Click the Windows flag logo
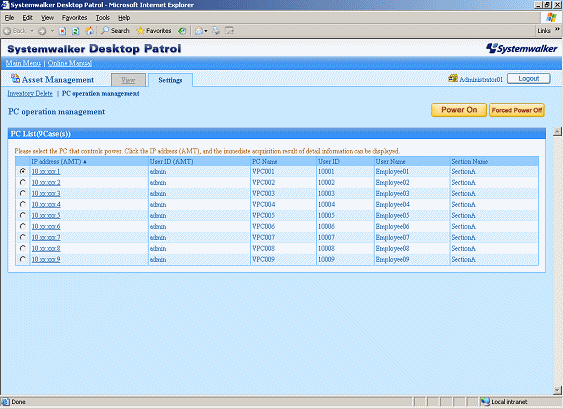The height and width of the screenshot is (409, 563). pyautogui.click(x=551, y=17)
